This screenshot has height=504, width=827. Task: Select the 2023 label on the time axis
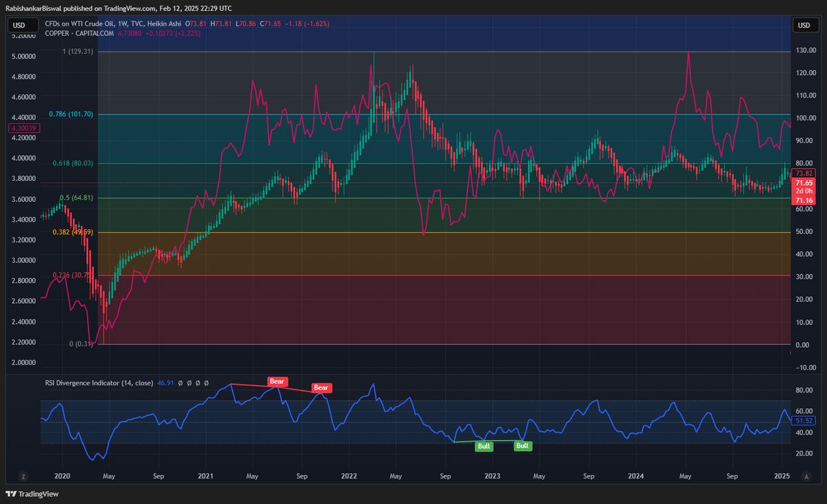pyautogui.click(x=492, y=476)
